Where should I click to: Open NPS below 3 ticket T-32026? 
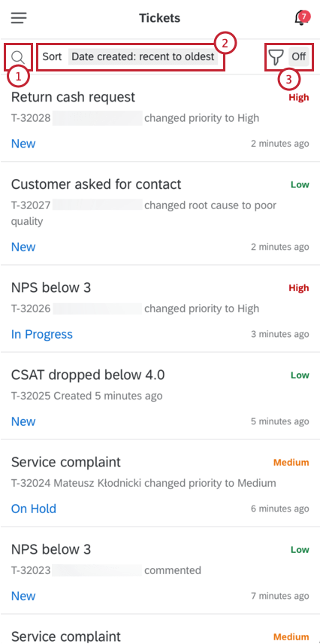(x=160, y=309)
